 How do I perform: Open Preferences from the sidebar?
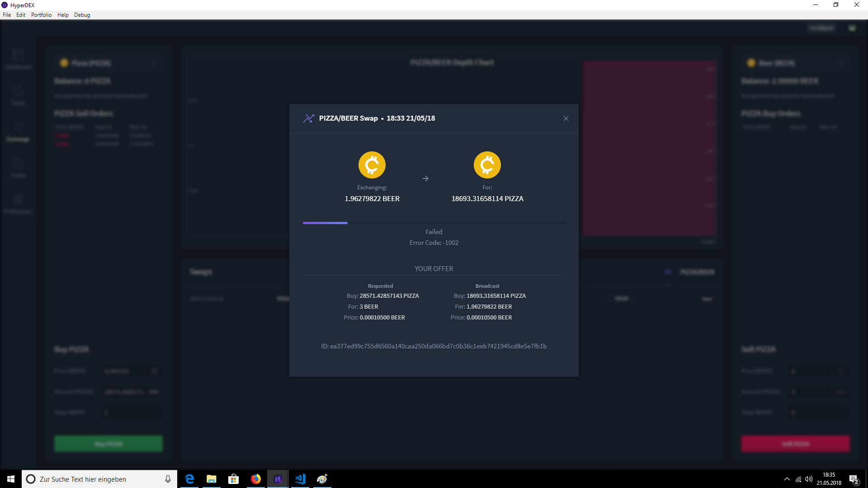tap(18, 202)
